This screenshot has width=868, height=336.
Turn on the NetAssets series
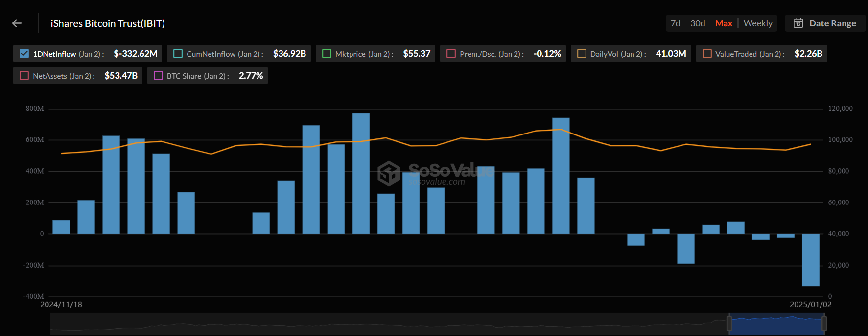pos(24,76)
